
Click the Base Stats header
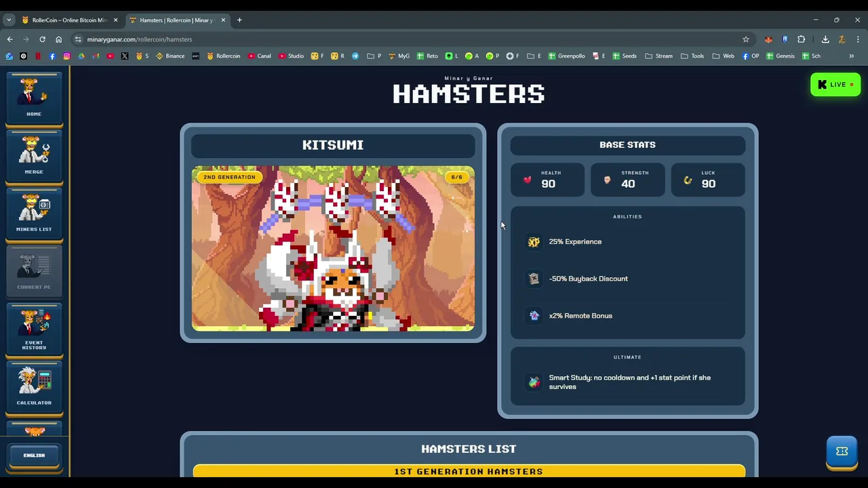(x=627, y=144)
